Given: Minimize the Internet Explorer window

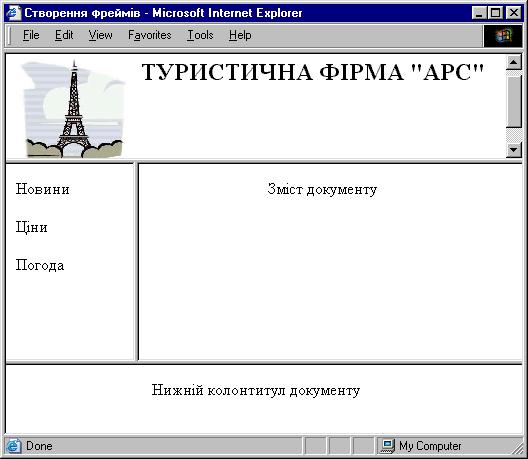Looking at the screenshot, I should coord(479,13).
